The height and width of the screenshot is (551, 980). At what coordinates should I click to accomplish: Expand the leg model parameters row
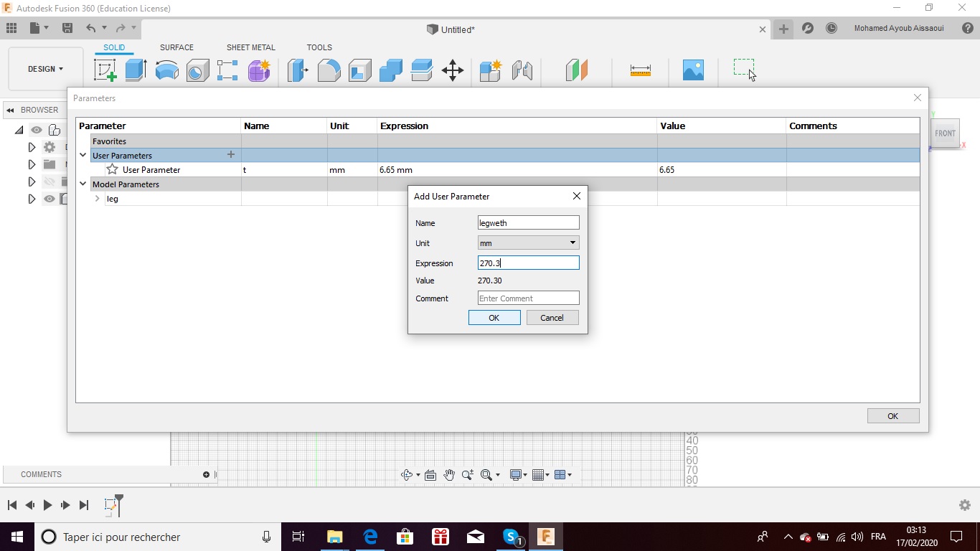tap(98, 198)
